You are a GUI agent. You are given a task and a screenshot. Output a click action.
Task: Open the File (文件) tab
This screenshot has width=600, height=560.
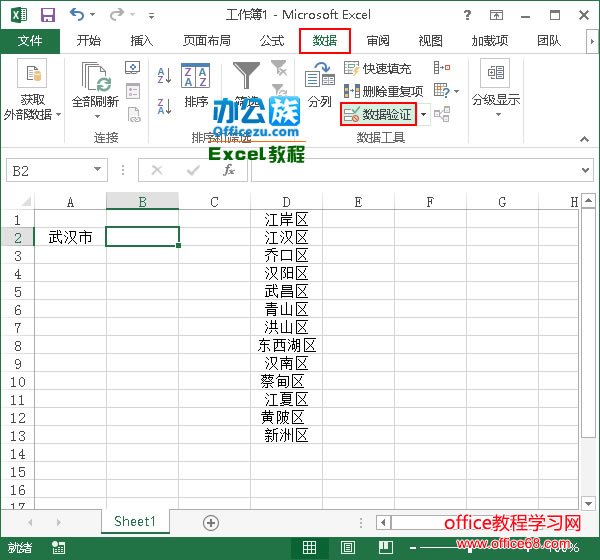[30, 41]
